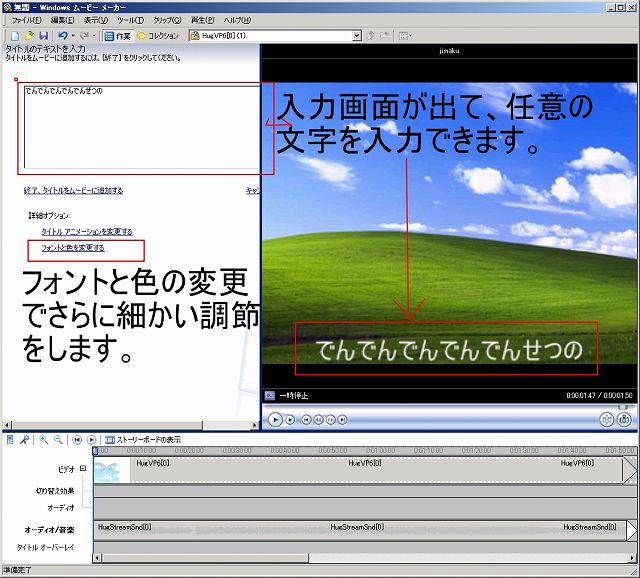640x578 pixels.
Task: Click the timeline scrollbar right arrow
Action: [632, 558]
